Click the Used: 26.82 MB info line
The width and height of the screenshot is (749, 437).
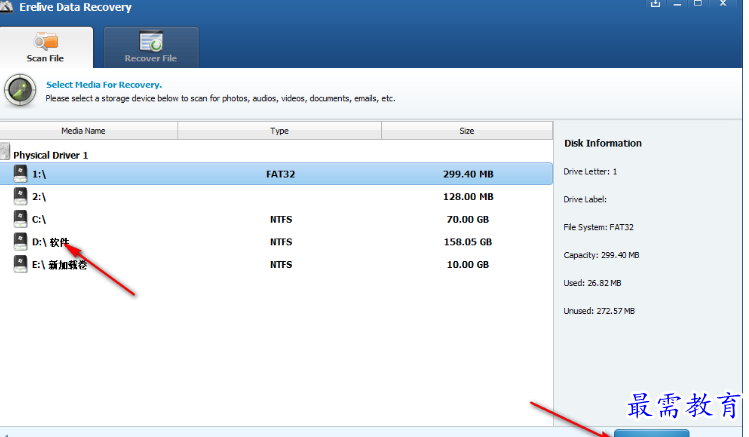592,283
